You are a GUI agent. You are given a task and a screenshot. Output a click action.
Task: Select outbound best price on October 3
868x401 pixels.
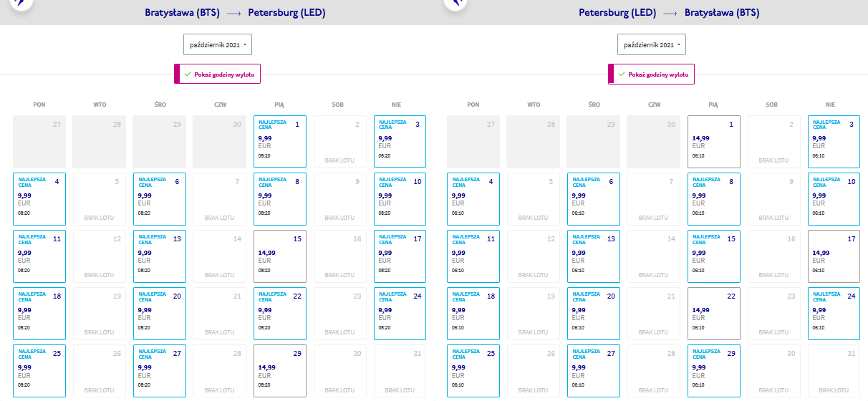pyautogui.click(x=400, y=142)
